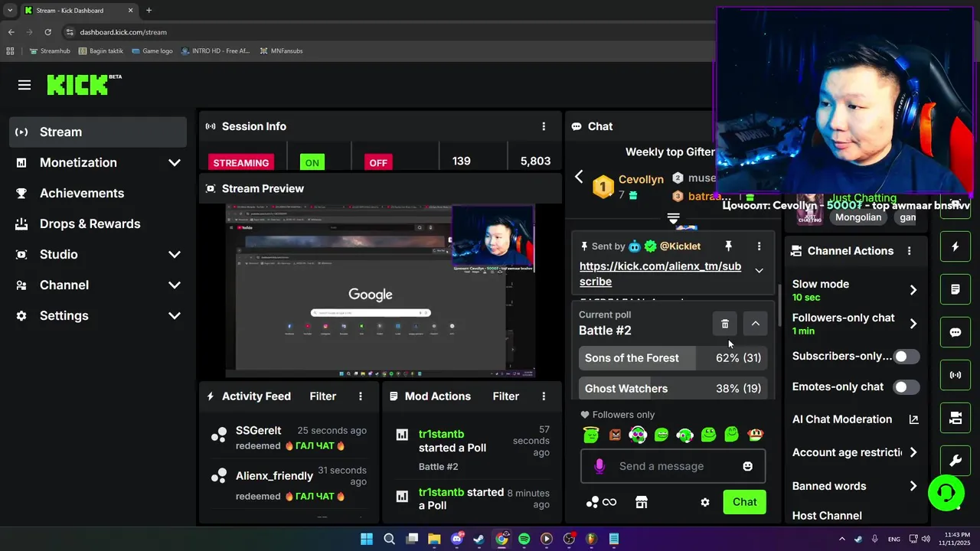Select Stream in the sidebar

click(98, 132)
